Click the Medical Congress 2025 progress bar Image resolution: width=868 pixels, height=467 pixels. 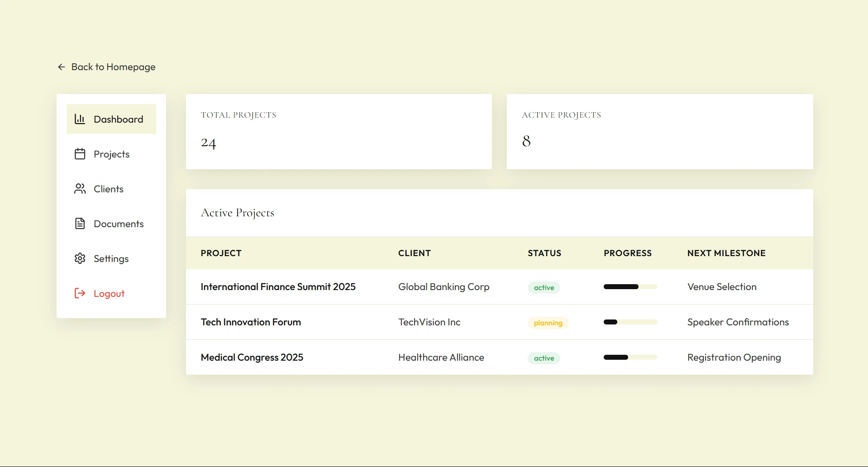pyautogui.click(x=630, y=357)
